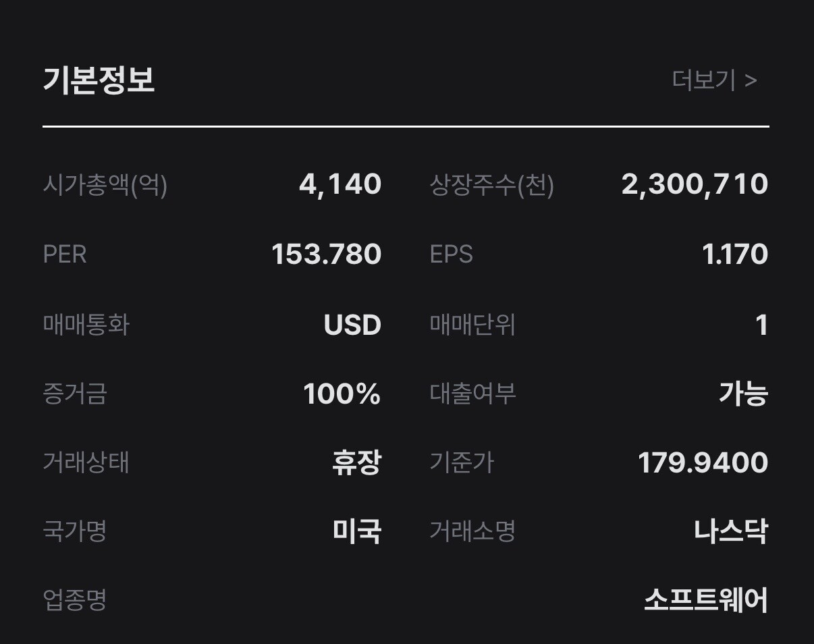The image size is (814, 644).
Task: Click the PER label
Action: coord(65,254)
